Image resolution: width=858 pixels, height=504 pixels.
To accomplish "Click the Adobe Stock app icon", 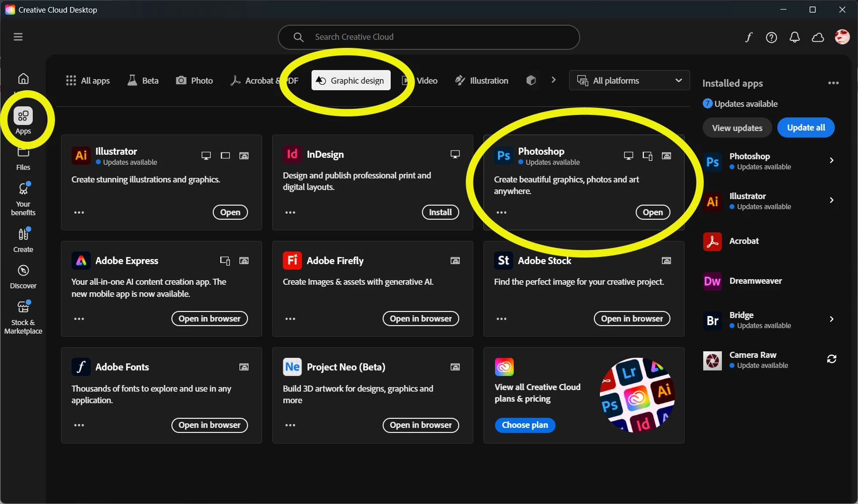I will point(504,261).
